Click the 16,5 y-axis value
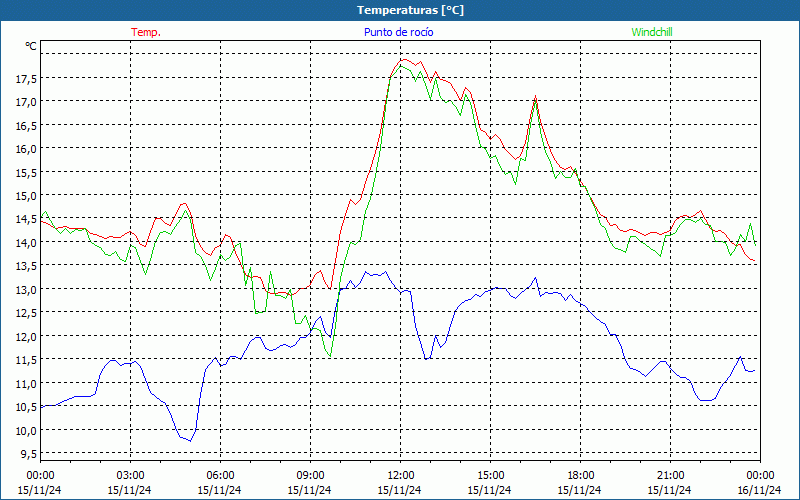Screen dimensions: 800x500 [26, 126]
